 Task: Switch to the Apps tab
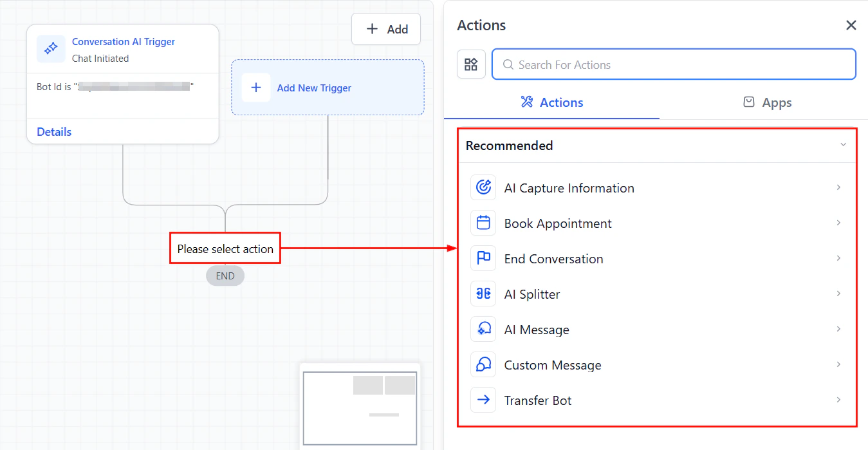click(767, 102)
